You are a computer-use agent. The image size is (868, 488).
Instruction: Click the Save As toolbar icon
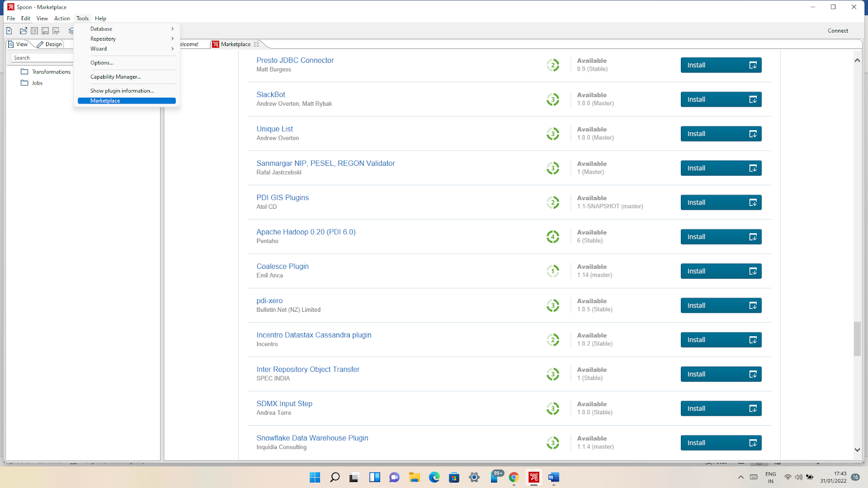[56, 31]
